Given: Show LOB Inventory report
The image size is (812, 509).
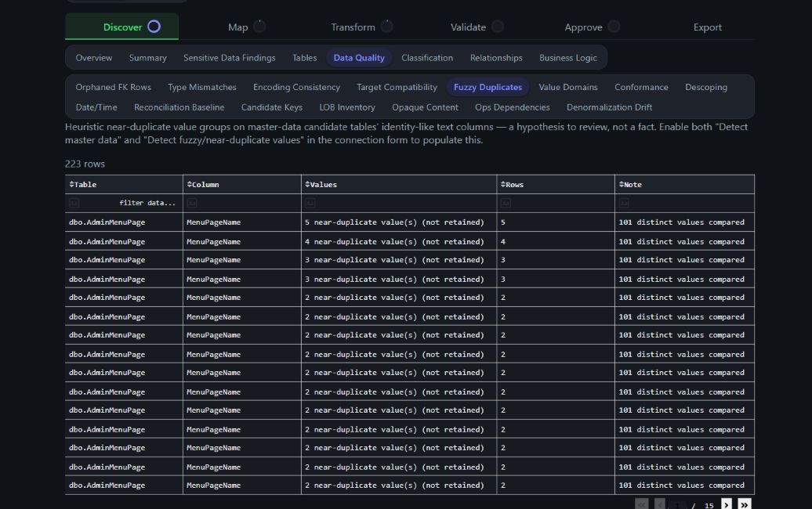Looking at the screenshot, I should tap(347, 107).
